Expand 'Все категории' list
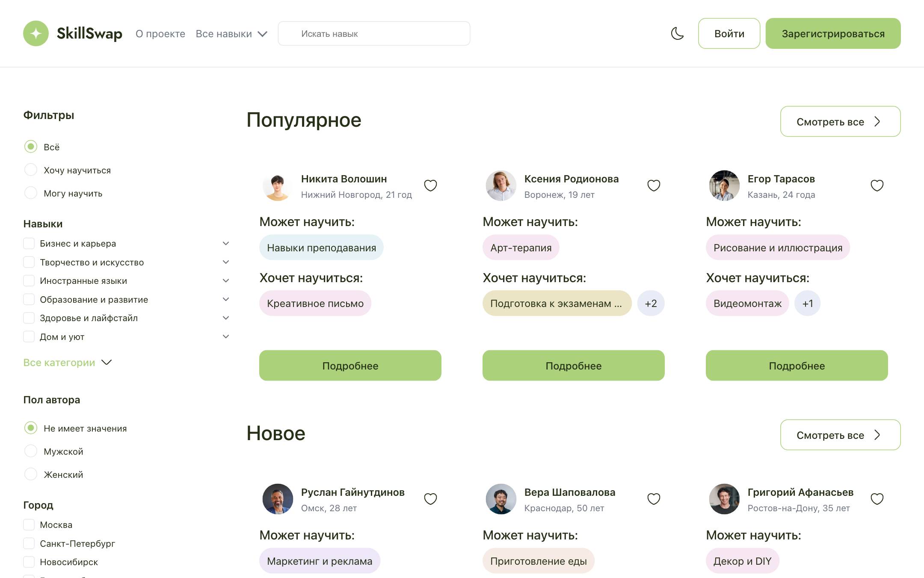924x578 pixels. click(x=68, y=362)
